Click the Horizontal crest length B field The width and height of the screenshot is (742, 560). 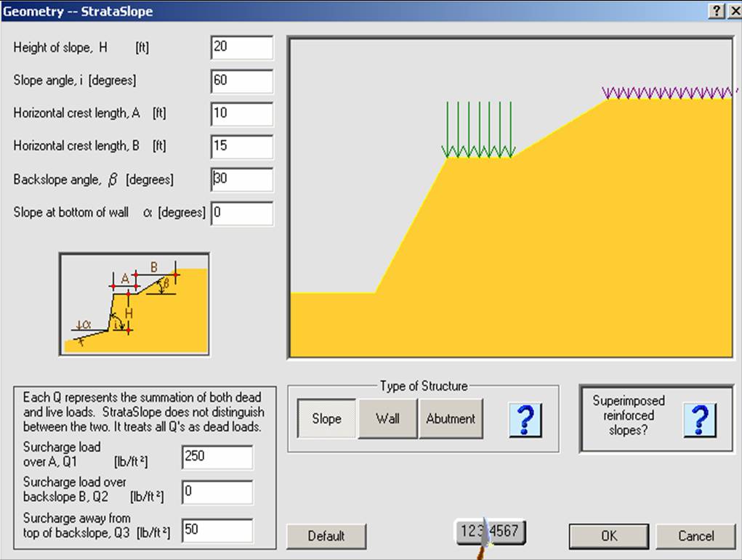click(242, 146)
